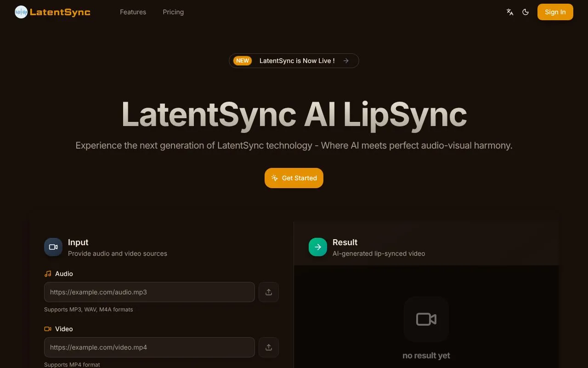Toggle dark mode with the moon icon
This screenshot has height=368, width=588.
coord(526,12)
